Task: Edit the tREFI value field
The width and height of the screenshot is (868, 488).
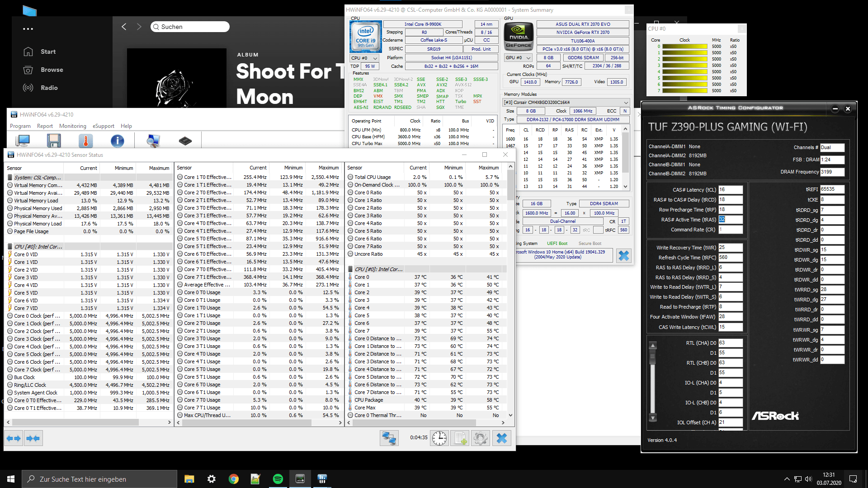Action: [832, 189]
